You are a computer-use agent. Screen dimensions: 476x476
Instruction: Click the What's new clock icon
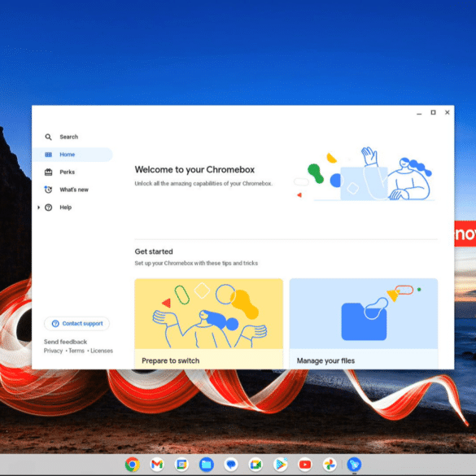(48, 190)
